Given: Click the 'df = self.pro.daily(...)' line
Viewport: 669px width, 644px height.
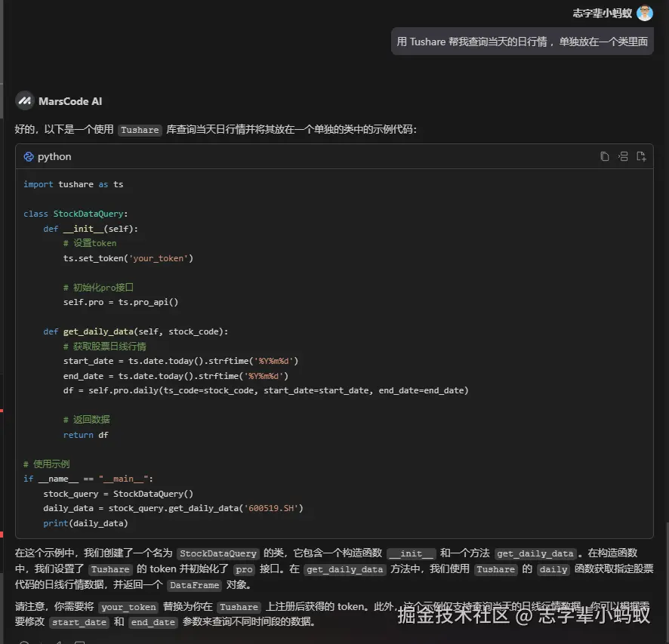Looking at the screenshot, I should point(266,390).
